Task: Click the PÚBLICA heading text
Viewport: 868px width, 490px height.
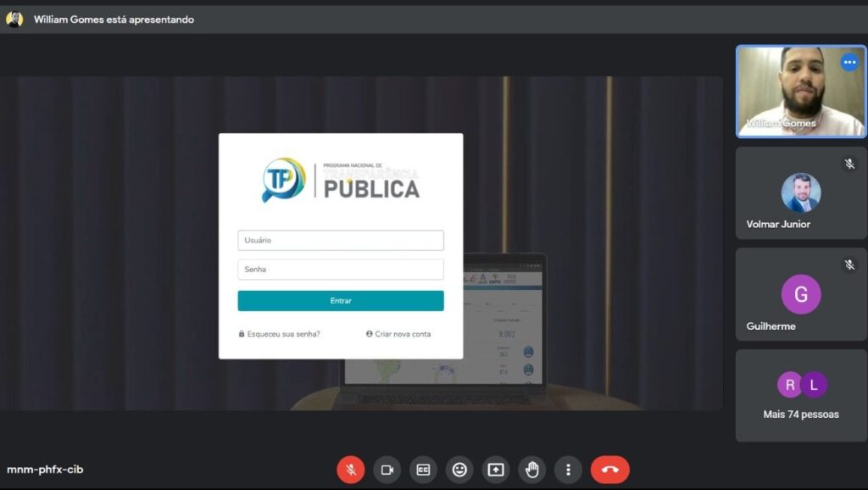Action: [371, 189]
